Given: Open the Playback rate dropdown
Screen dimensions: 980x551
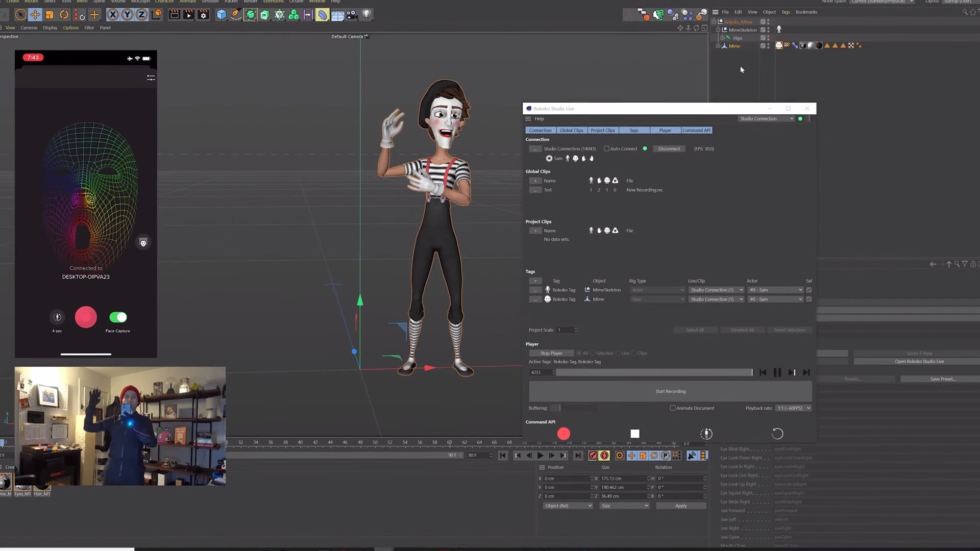Looking at the screenshot, I should (x=793, y=408).
